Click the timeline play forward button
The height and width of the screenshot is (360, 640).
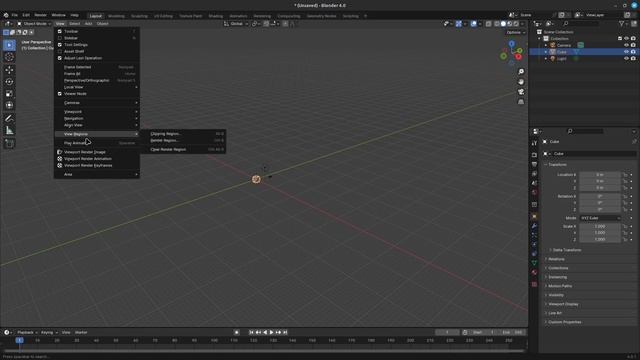[x=271, y=332]
